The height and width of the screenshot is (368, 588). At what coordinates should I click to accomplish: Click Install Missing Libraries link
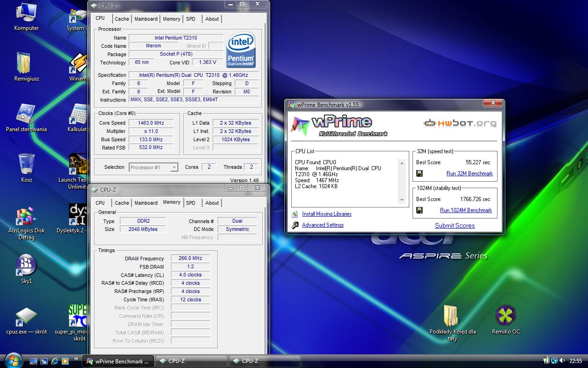[x=327, y=214]
